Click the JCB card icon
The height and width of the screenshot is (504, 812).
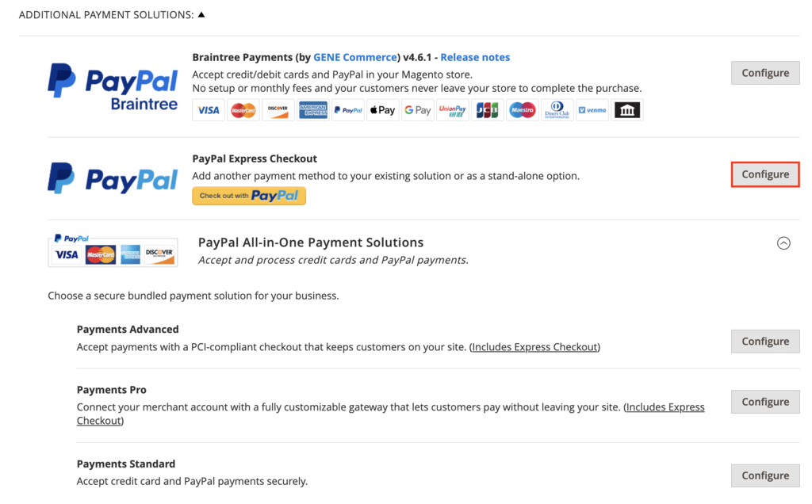(x=488, y=110)
